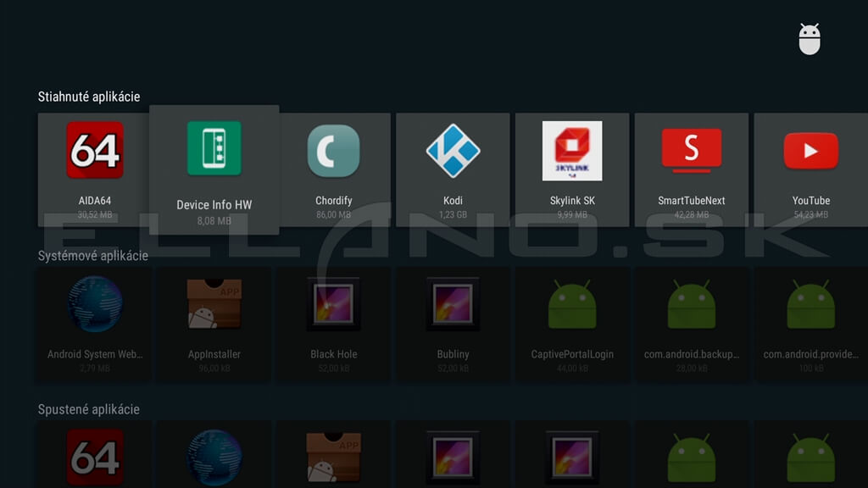Viewport: 868px width, 488px height.
Task: Launch Kodi app tile
Action: coord(453,169)
